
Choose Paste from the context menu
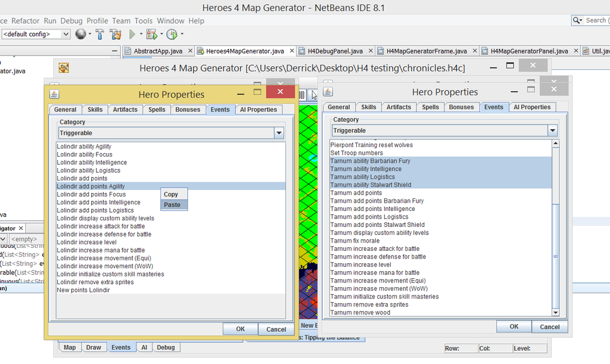(x=174, y=205)
